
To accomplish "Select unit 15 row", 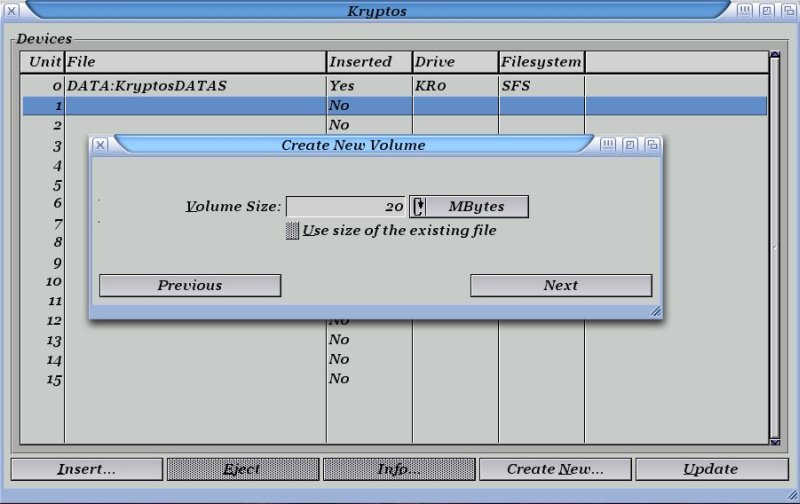I will 394,379.
